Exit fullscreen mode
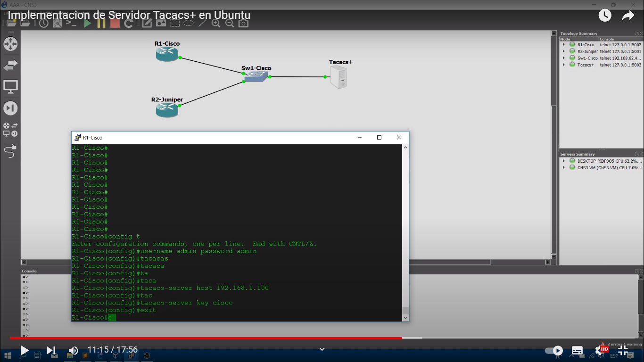 (x=623, y=350)
